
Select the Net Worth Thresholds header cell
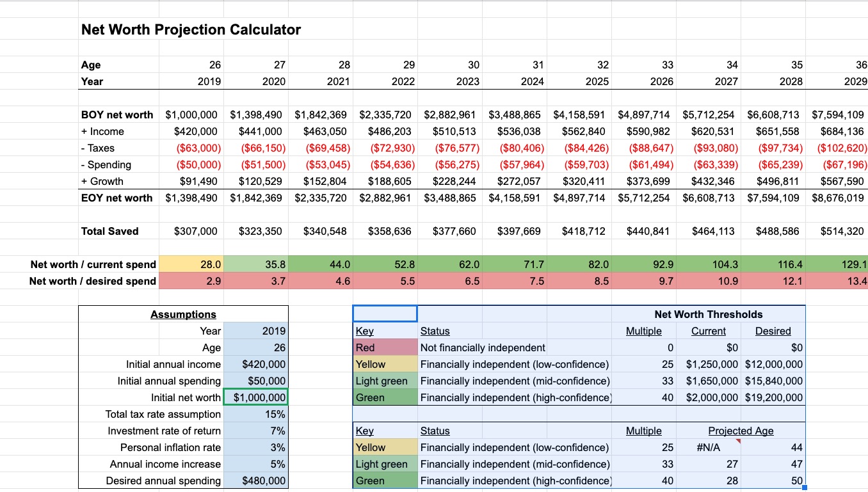(708, 314)
